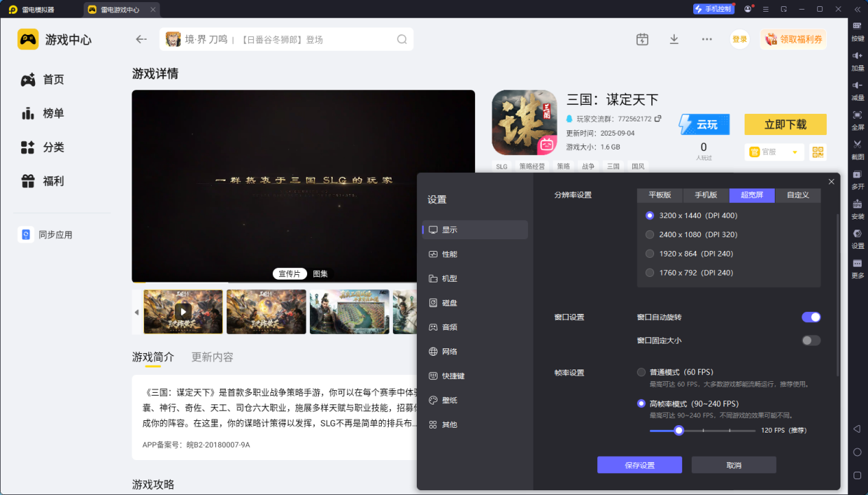Open the download manager arrow icon
This screenshot has height=495, width=868.
coord(674,39)
